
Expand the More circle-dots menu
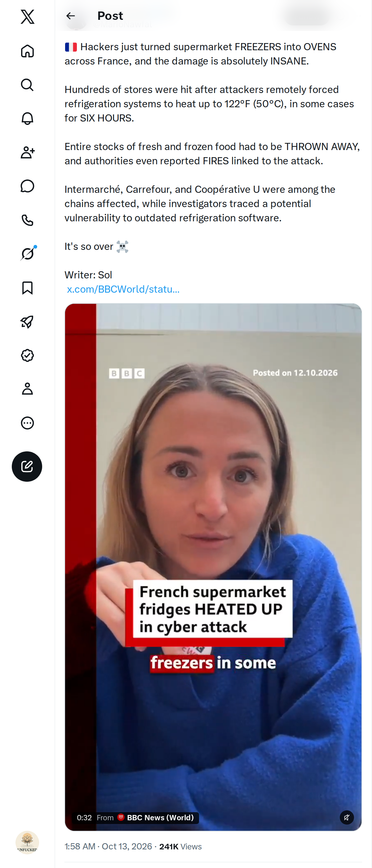(27, 423)
